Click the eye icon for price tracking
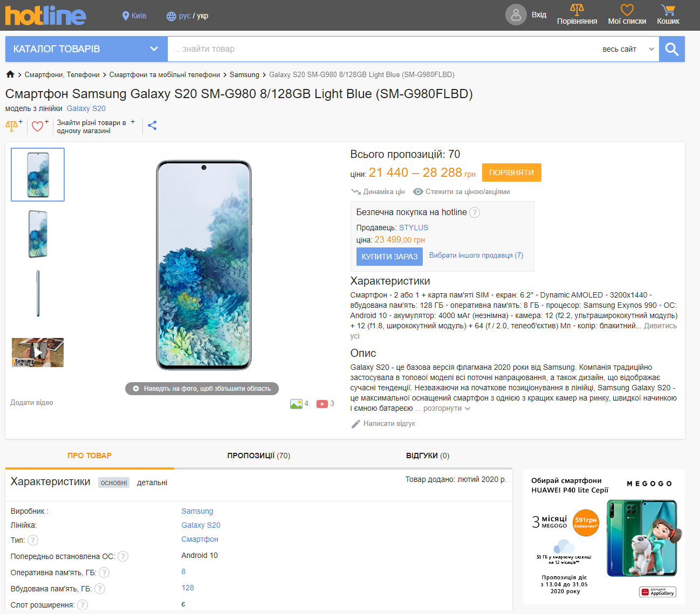Viewport: 700px width, 614px height. click(x=418, y=192)
